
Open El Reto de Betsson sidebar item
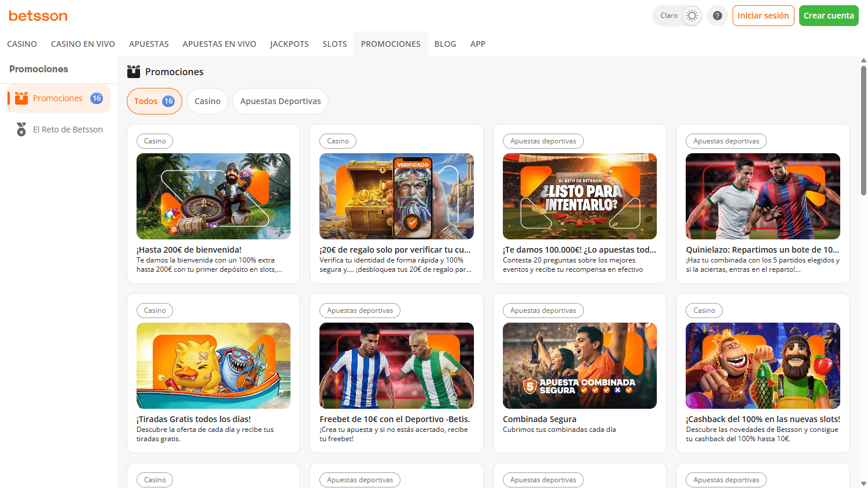tap(59, 130)
